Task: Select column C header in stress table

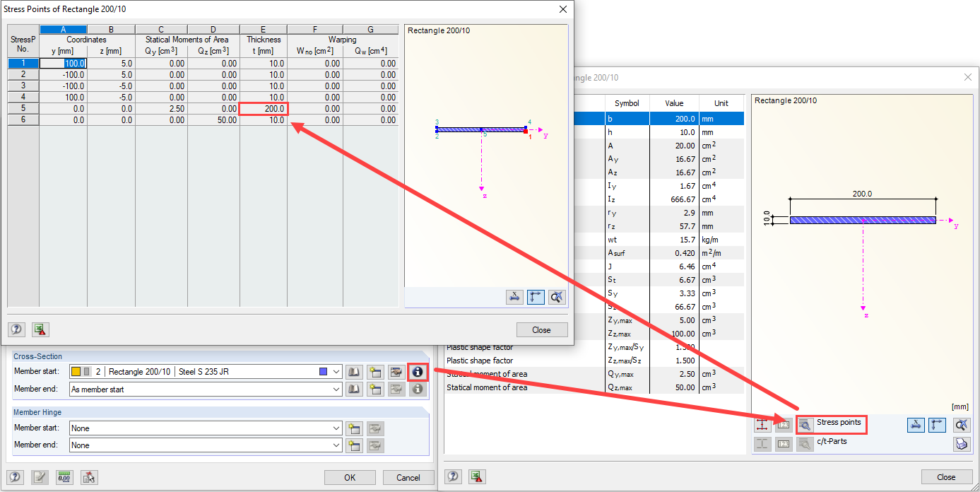Action: (x=161, y=30)
